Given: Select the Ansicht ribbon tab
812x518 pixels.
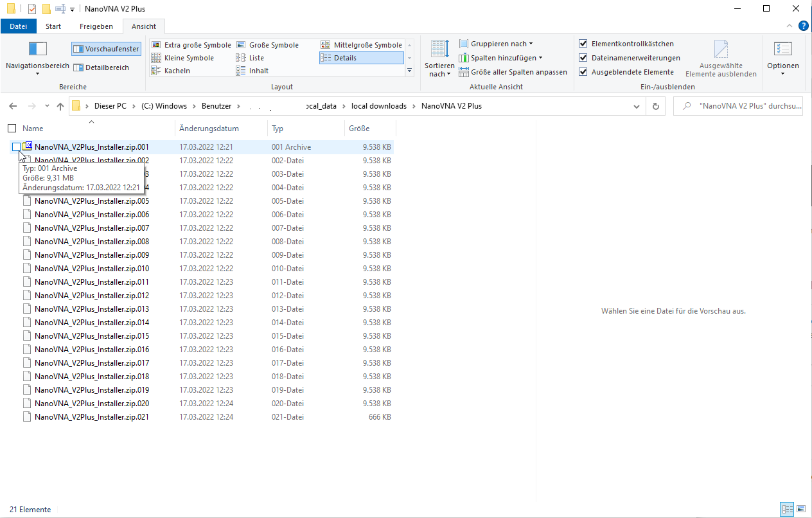Looking at the screenshot, I should tap(144, 26).
